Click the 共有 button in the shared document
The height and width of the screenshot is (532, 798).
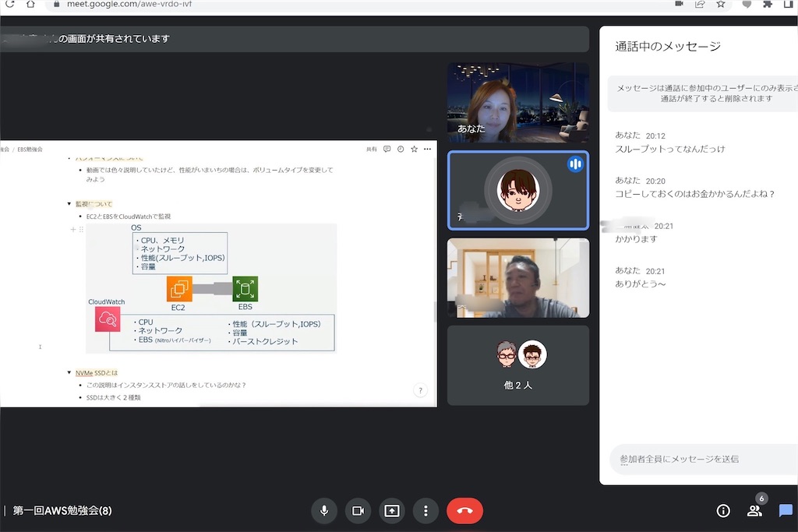click(x=372, y=149)
